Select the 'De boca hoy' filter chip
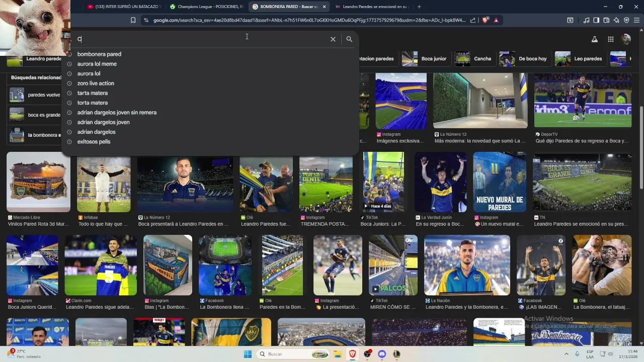 coord(523,59)
